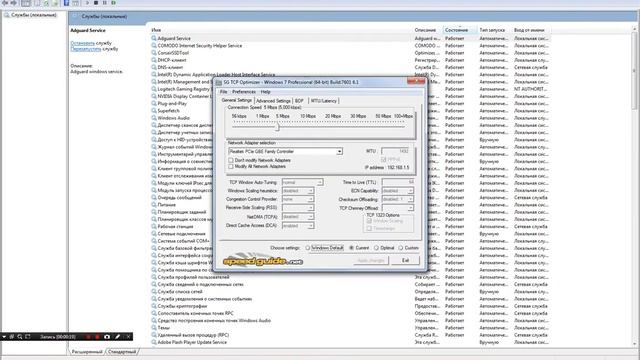Screen dimensions: 640x360
Task: Start the service with the play toolbar icon
Action: tap(87, 3)
